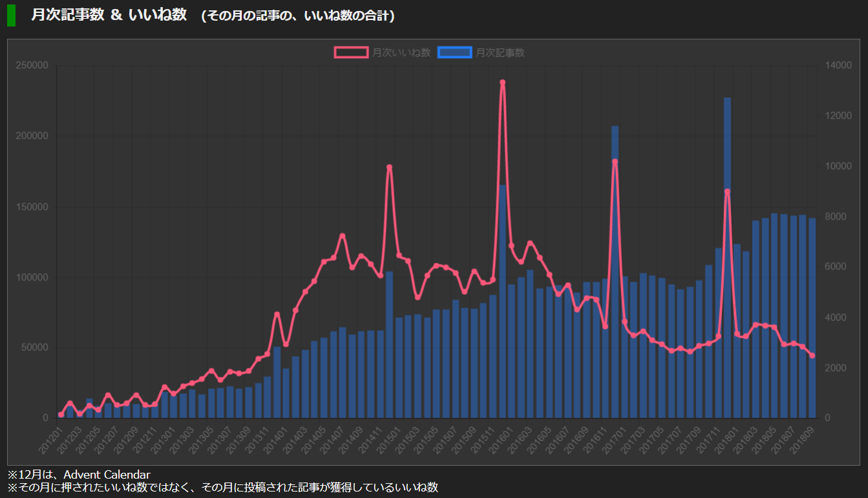Click the right axis label 12000
The height and width of the screenshot is (498, 868).
click(x=838, y=116)
